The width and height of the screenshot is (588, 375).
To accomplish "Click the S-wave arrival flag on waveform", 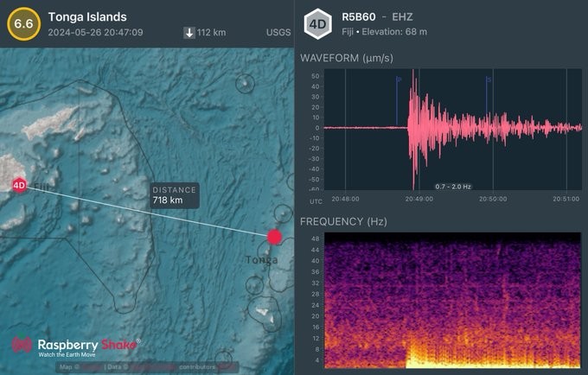I will pos(488,80).
